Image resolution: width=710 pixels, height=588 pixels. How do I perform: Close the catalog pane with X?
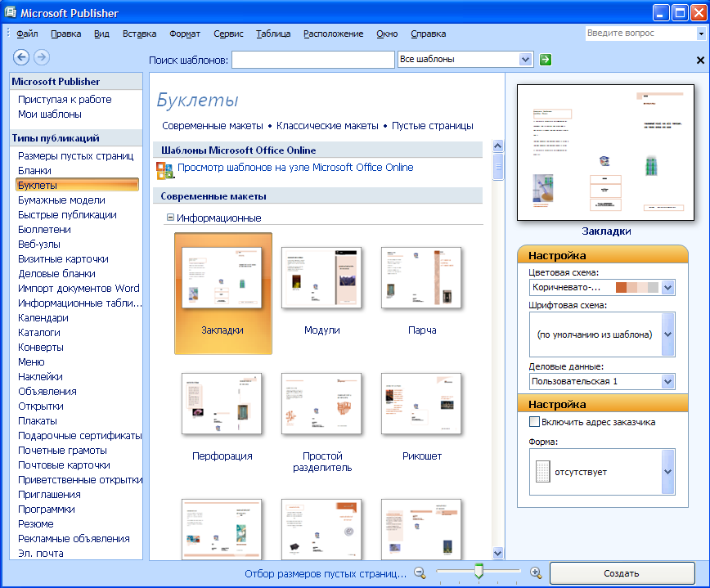(700, 60)
